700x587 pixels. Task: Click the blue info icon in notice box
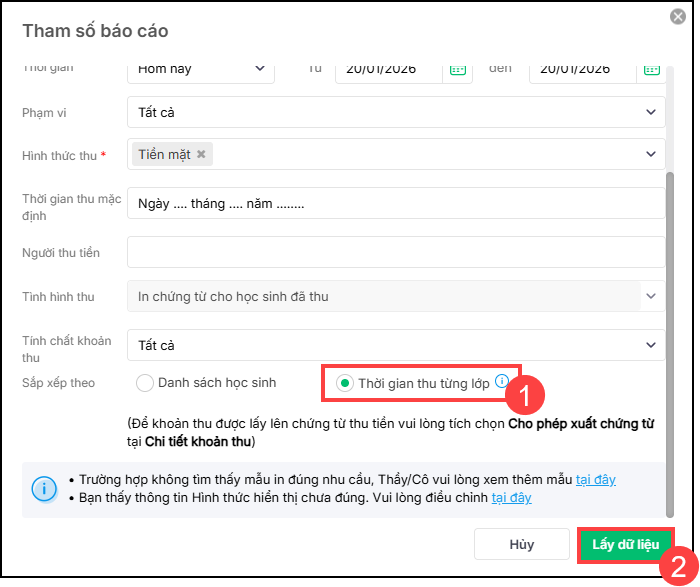tap(44, 488)
